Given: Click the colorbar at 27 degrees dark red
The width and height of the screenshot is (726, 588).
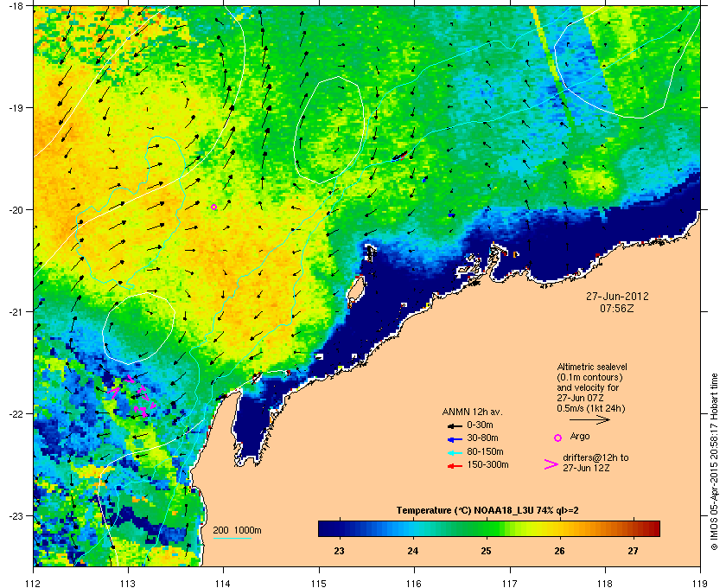Looking at the screenshot, I should click(x=633, y=528).
